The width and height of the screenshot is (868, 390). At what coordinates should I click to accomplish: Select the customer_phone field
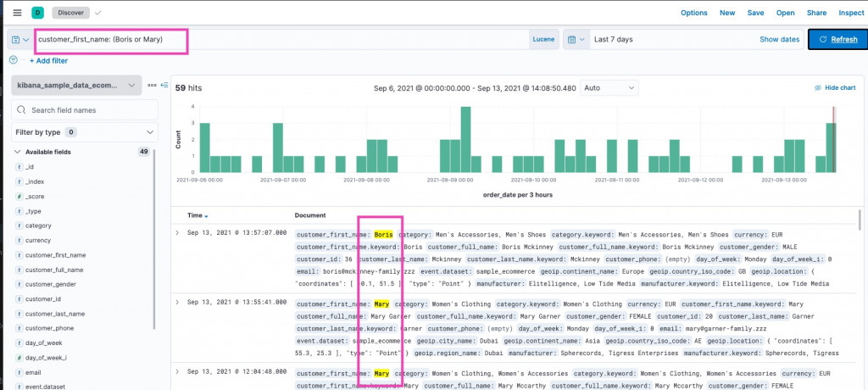[49, 328]
